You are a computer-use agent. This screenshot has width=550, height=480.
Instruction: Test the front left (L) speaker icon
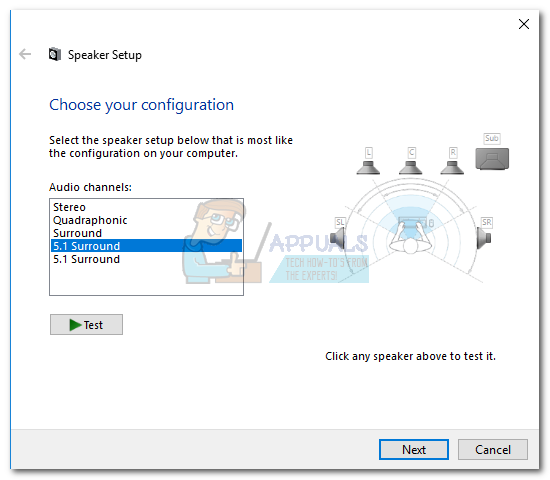click(368, 167)
